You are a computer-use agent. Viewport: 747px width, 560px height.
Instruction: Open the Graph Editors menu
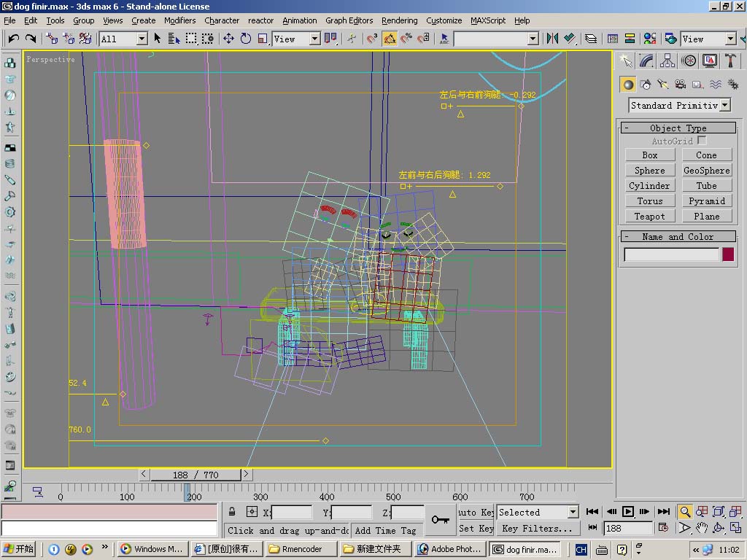pyautogui.click(x=349, y=20)
